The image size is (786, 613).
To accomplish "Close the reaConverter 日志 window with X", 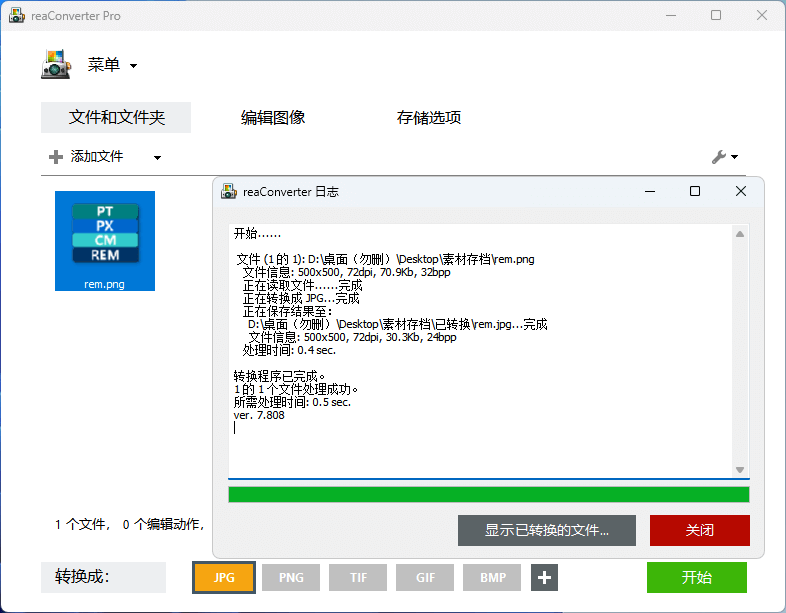I will (x=741, y=191).
